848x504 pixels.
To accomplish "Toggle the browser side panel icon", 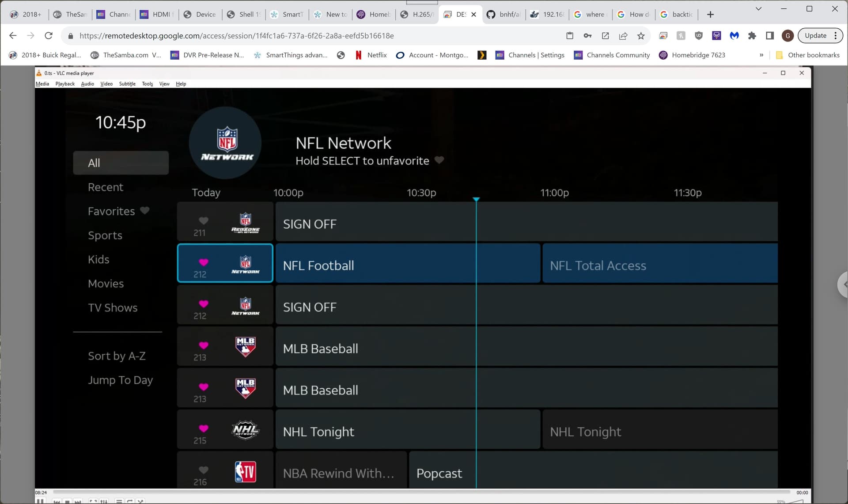I will tap(770, 36).
